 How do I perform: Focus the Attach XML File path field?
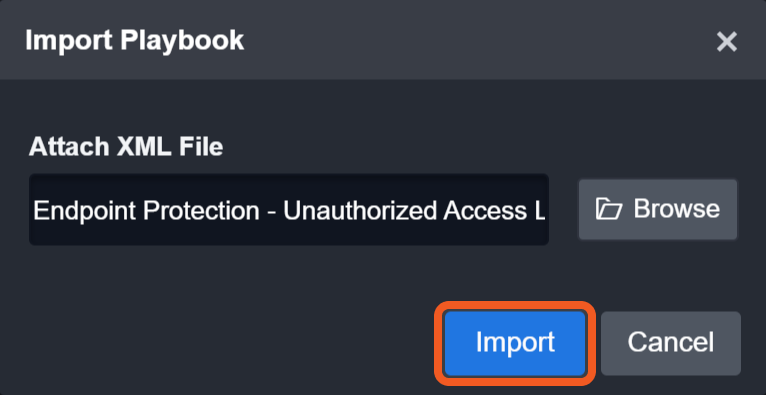(289, 209)
